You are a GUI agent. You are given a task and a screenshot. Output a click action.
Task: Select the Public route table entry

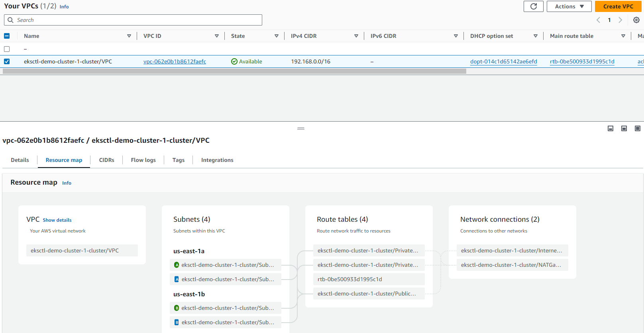[369, 294]
